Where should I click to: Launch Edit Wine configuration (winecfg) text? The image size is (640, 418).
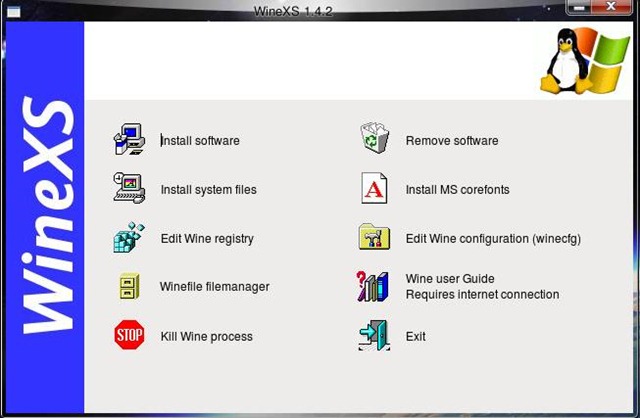[x=493, y=239]
